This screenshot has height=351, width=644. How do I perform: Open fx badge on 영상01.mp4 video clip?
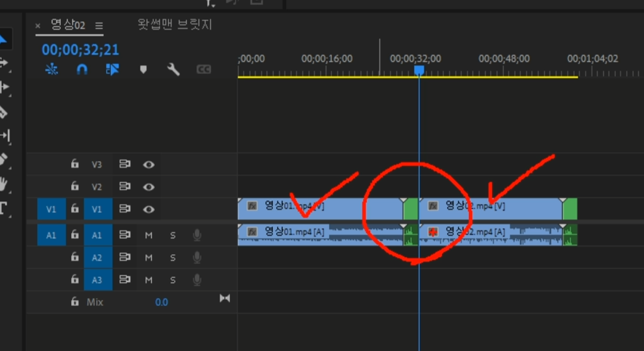(x=252, y=206)
